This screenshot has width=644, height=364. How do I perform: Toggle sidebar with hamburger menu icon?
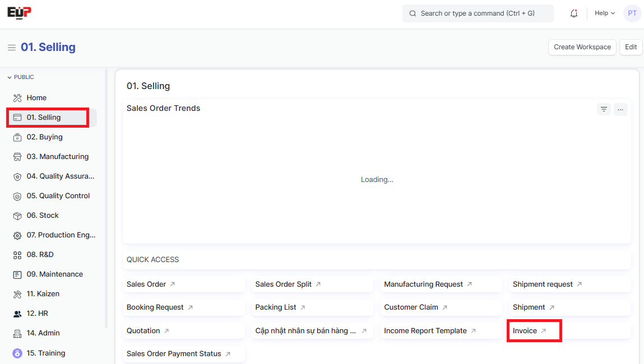11,48
